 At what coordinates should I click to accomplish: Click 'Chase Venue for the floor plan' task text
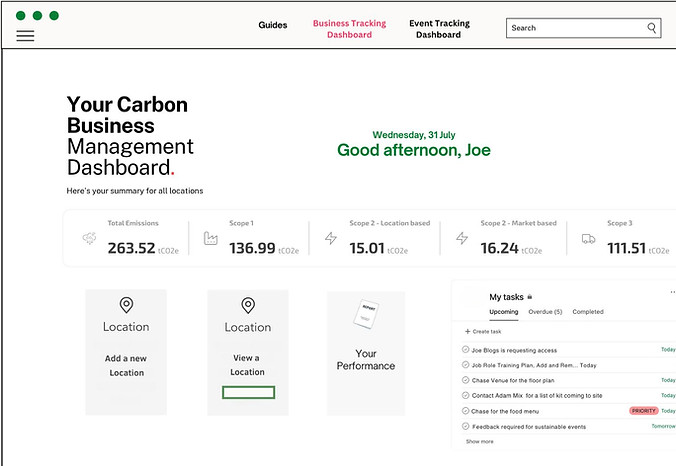[513, 380]
